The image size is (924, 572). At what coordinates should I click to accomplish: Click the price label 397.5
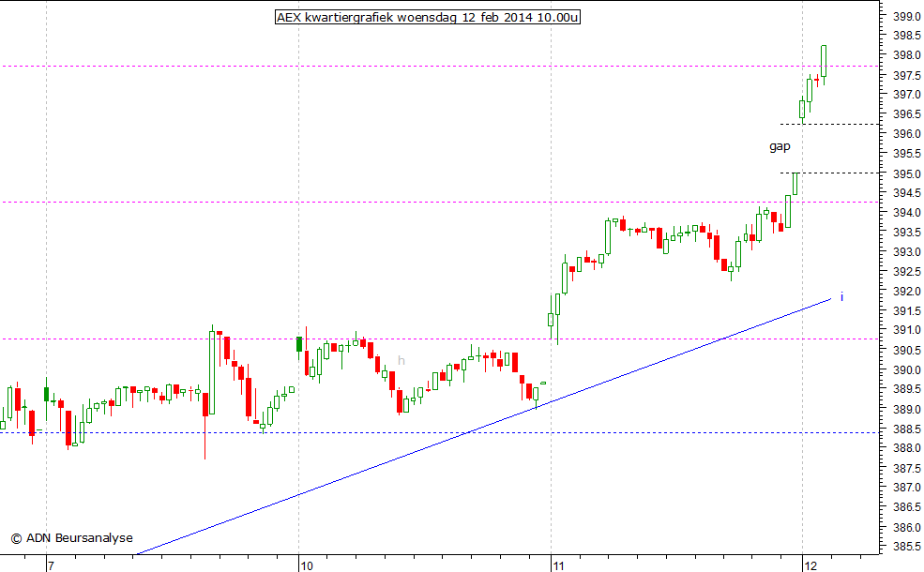point(907,75)
